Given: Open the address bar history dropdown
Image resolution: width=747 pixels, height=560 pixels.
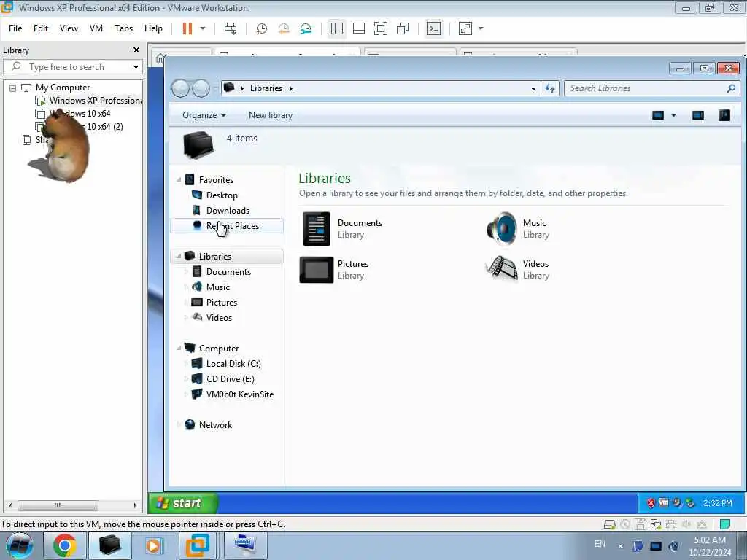Looking at the screenshot, I should click(x=533, y=88).
